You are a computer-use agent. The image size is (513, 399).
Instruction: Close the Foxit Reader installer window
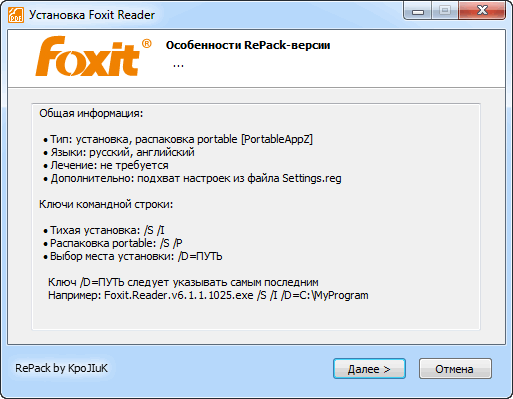[482, 11]
